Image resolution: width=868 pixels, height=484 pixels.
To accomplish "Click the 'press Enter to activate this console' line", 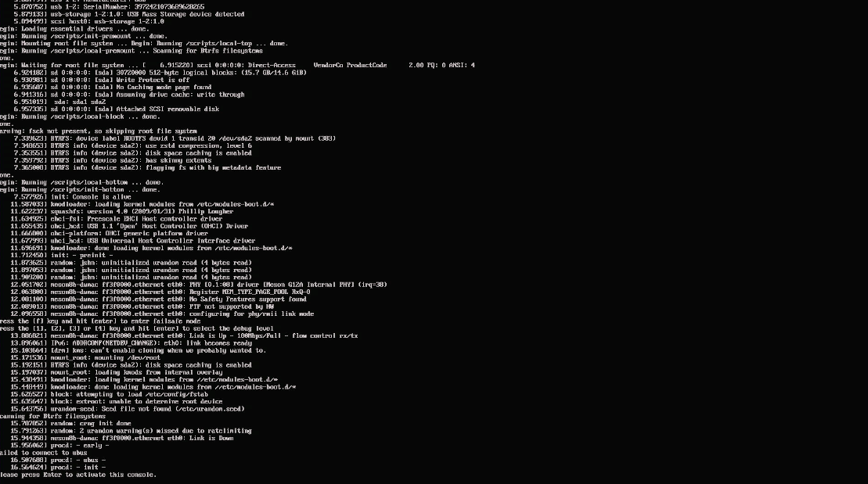I will (x=78, y=475).
